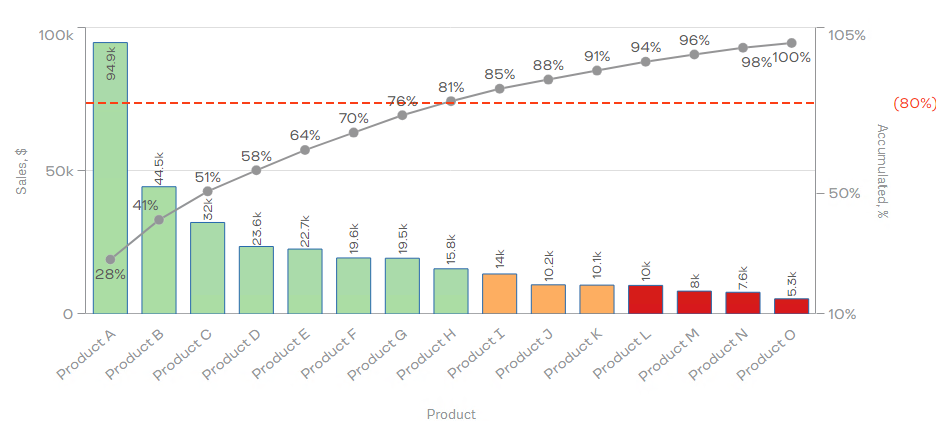Select the red Product L bar
938x427 pixels.
pos(645,299)
